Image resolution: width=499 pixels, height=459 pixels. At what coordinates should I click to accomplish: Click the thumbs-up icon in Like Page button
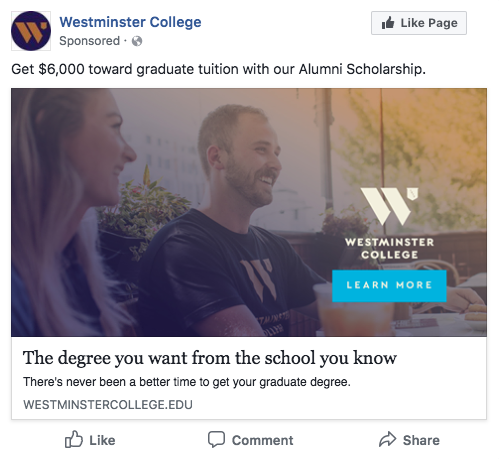click(x=388, y=23)
